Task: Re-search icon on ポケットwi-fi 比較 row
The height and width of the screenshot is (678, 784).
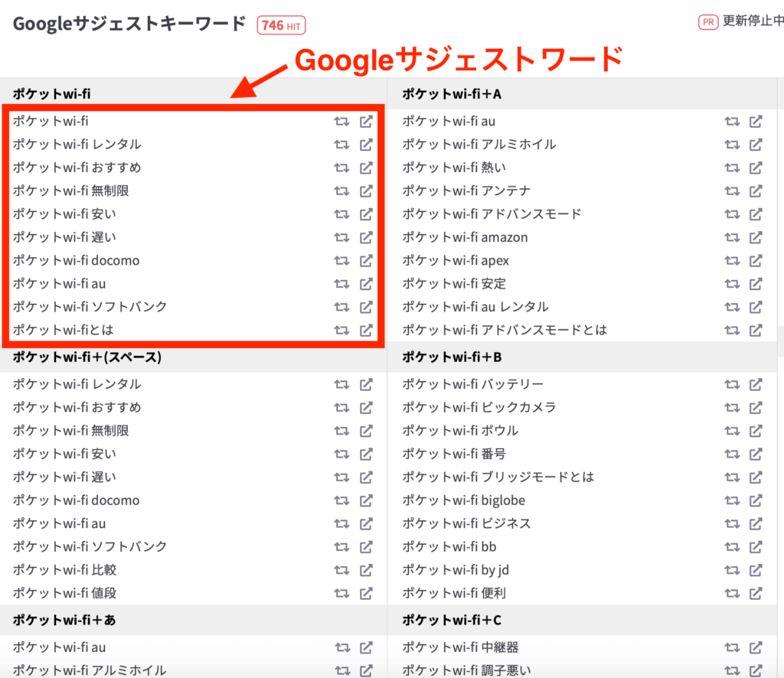Action: (x=341, y=570)
